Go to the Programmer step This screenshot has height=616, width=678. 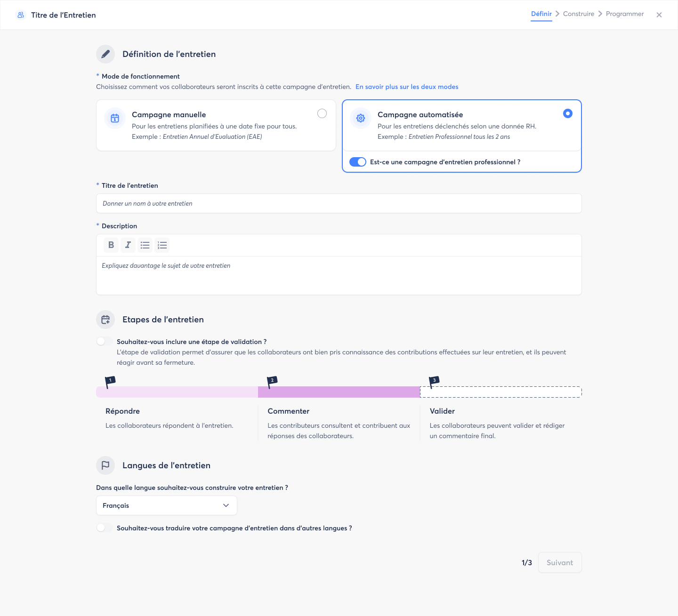(624, 14)
